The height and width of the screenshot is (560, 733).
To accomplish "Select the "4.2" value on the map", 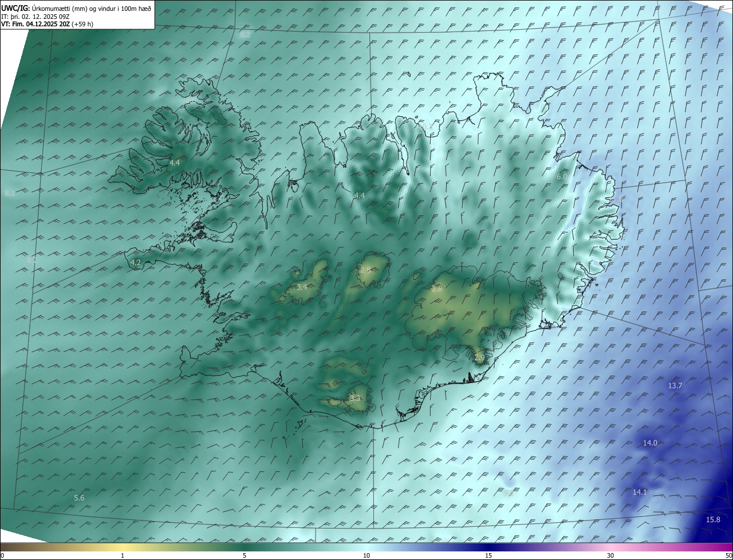I will coord(136,262).
